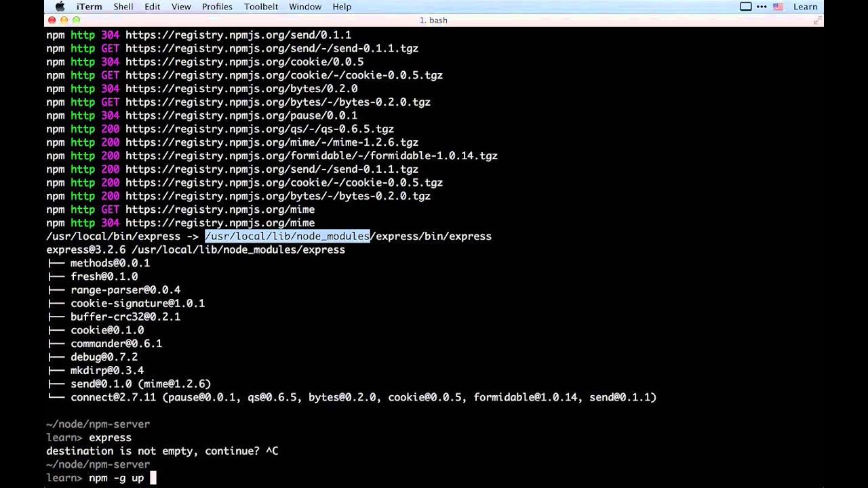The width and height of the screenshot is (868, 488).
Task: Click commander@0.6.1 entry
Action: (x=116, y=344)
